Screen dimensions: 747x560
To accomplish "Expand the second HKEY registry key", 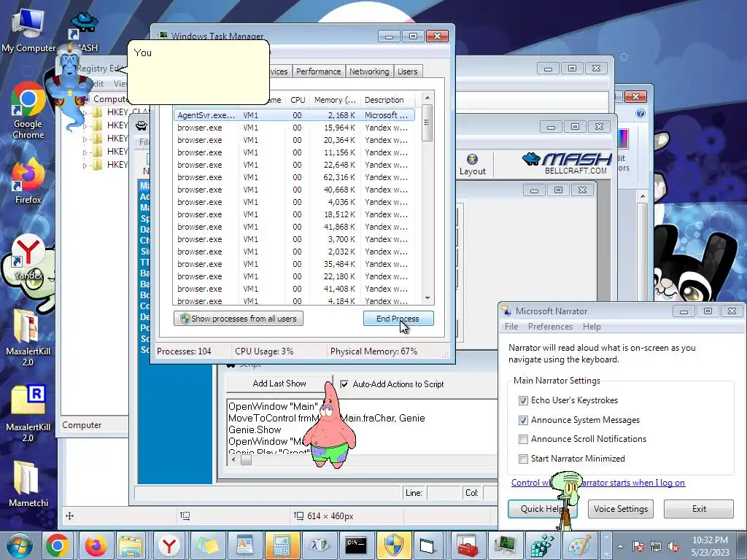I will 85,126.
